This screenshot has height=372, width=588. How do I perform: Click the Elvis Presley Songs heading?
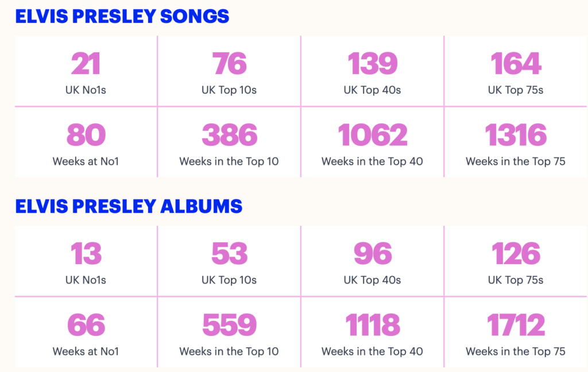coord(122,16)
